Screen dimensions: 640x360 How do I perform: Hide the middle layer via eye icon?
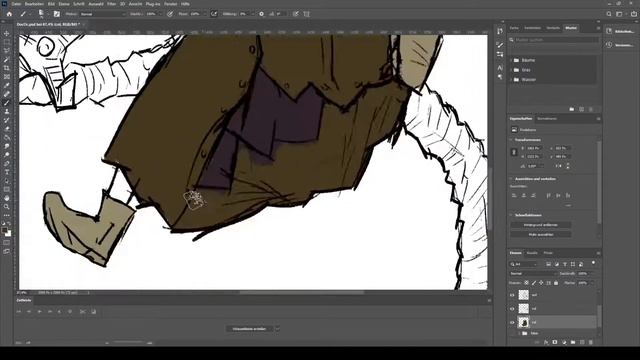(512, 309)
